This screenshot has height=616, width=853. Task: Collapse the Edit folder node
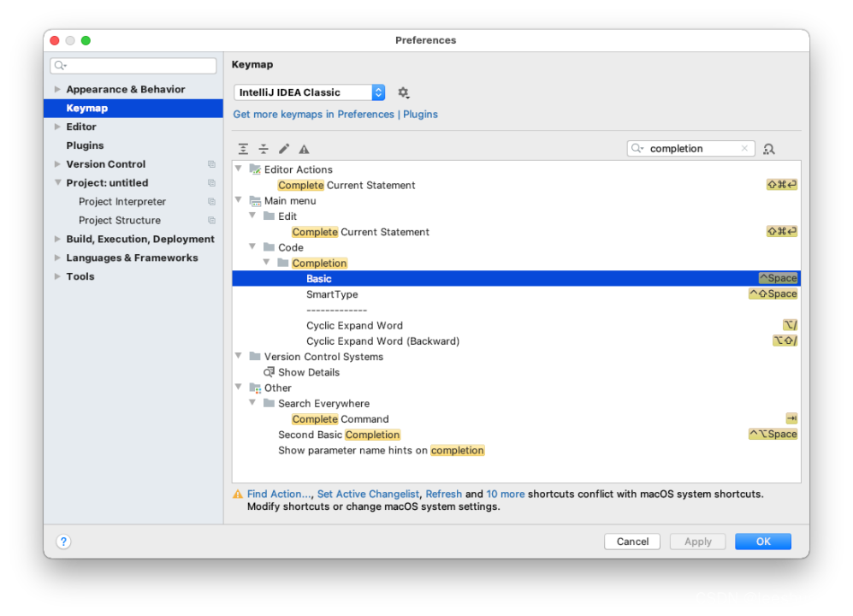pos(252,216)
